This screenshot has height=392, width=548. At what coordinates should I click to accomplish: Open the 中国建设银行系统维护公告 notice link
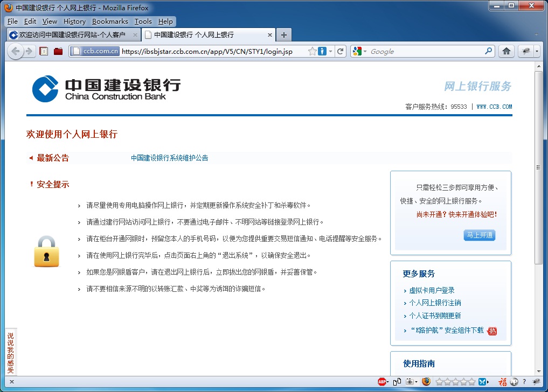[x=170, y=158]
